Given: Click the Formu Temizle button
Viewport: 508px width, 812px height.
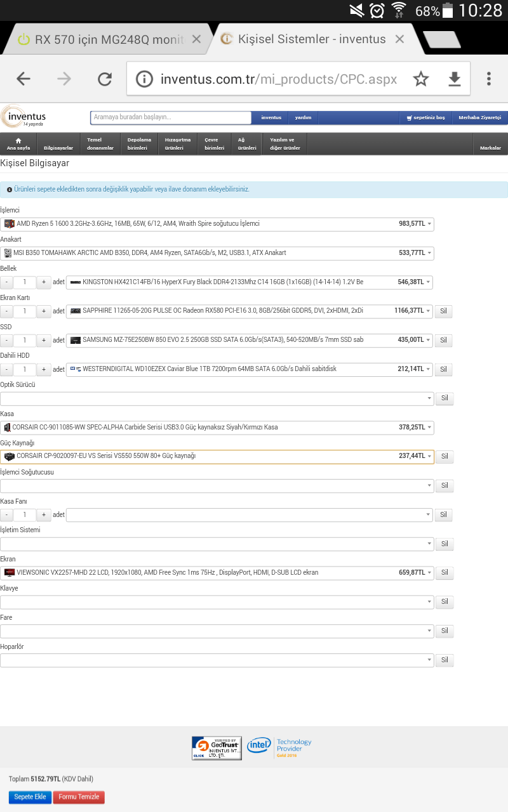Looking at the screenshot, I should point(78,797).
